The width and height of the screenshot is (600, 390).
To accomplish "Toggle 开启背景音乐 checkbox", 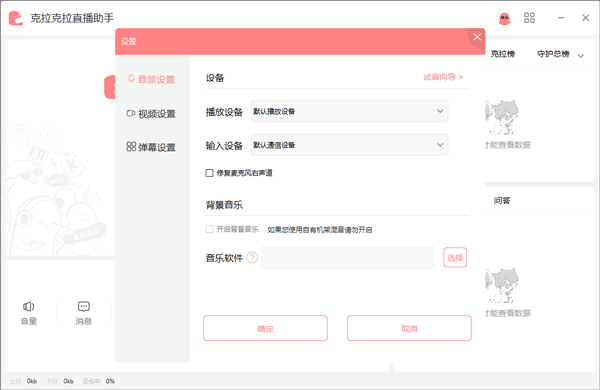I will pos(209,229).
